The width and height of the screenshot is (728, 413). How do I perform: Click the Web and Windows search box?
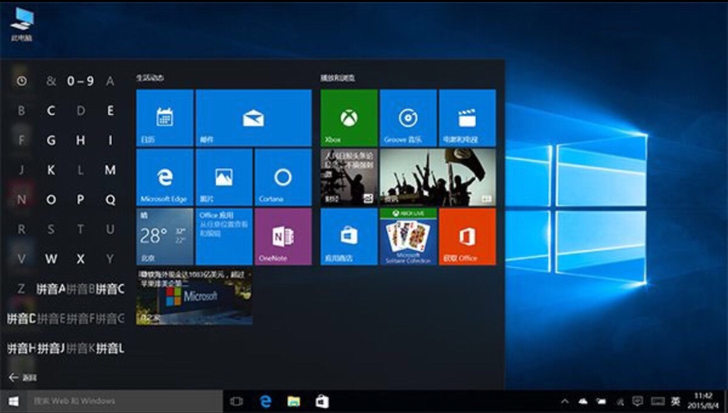[x=125, y=401]
